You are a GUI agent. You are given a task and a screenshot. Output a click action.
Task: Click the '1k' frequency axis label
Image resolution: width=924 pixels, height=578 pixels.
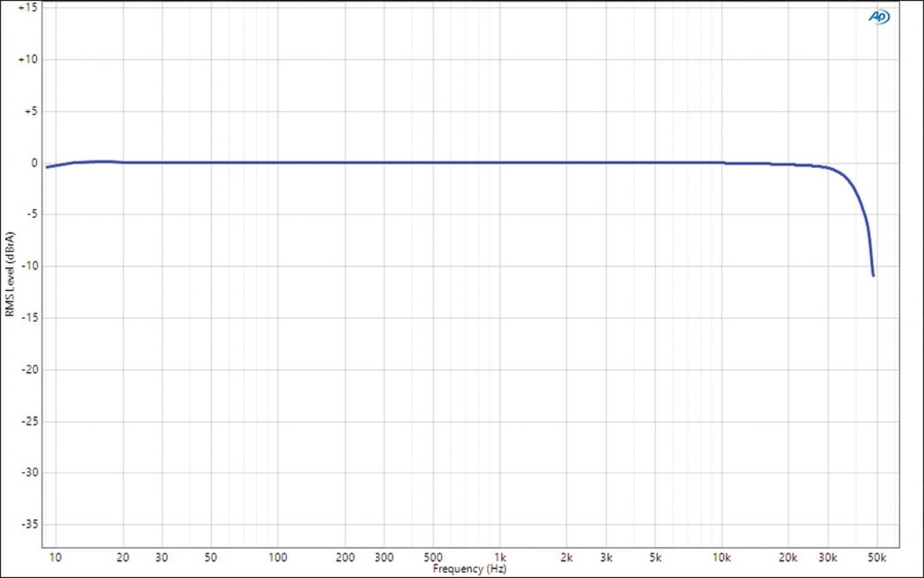500,558
